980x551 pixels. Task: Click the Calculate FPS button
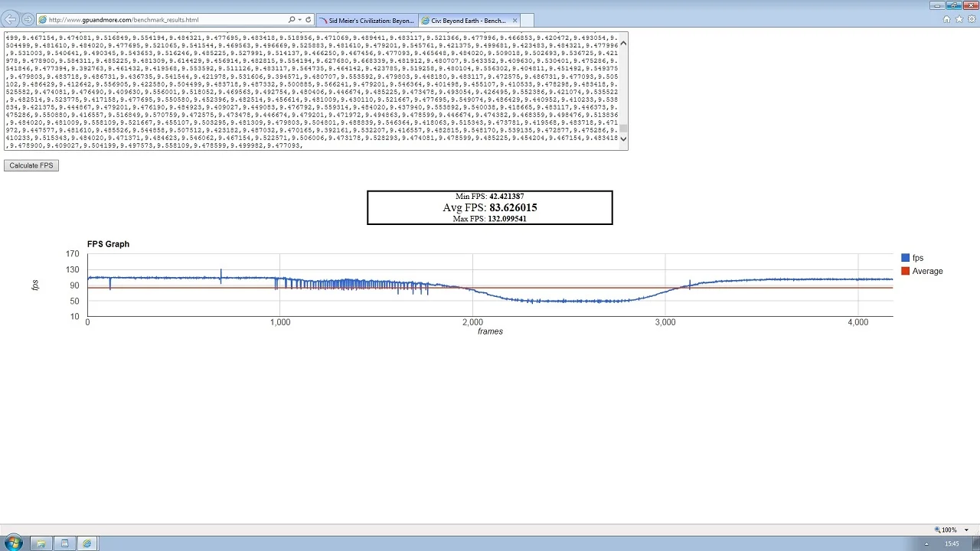click(x=31, y=165)
